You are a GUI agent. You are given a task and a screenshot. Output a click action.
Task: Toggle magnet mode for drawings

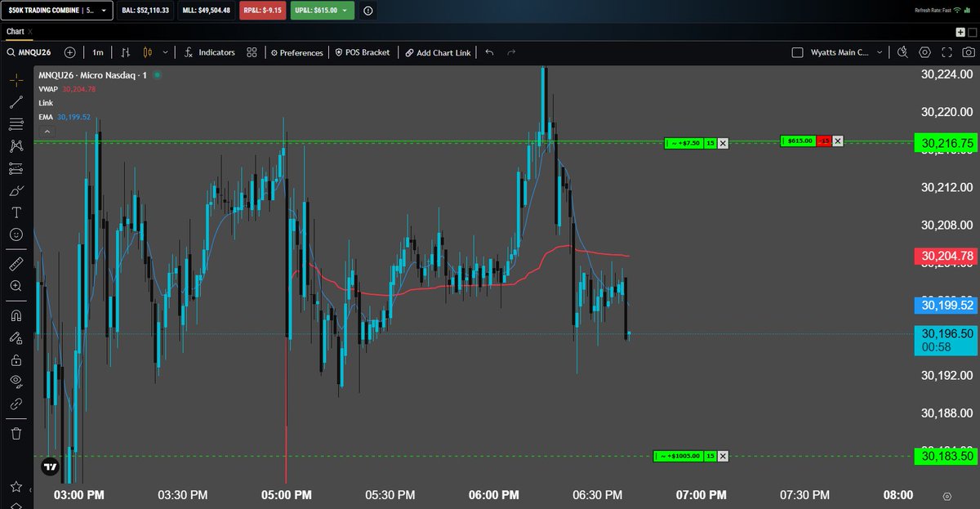(16, 315)
